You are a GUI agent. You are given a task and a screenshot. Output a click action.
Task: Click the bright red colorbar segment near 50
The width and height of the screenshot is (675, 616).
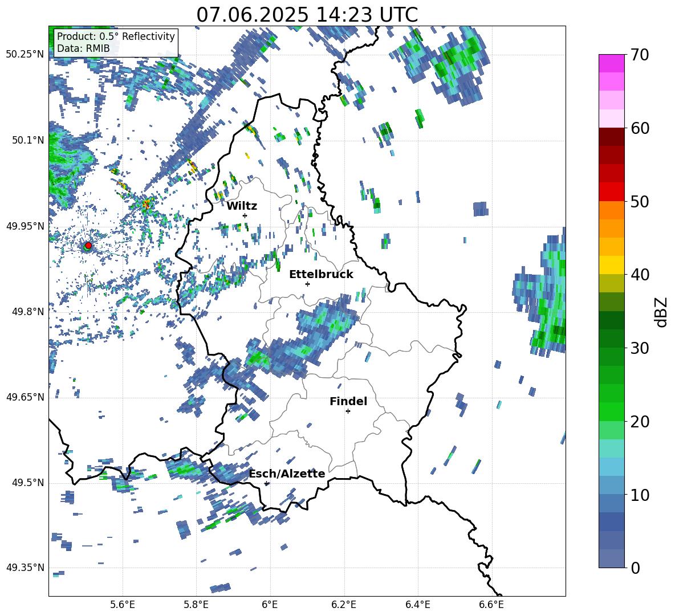point(612,192)
